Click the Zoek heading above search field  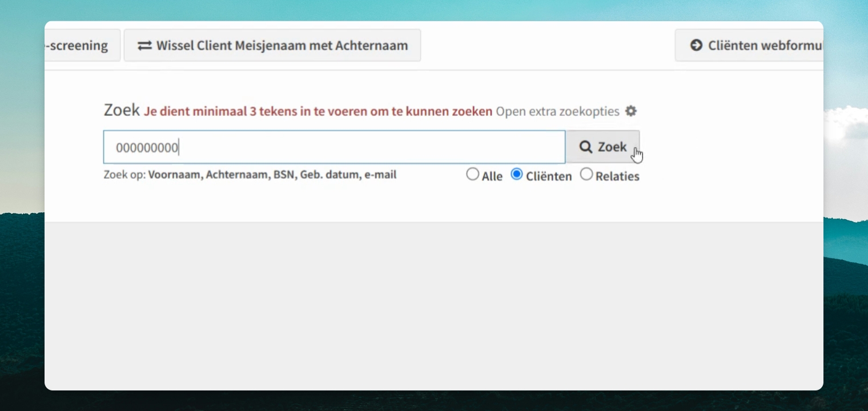(122, 110)
